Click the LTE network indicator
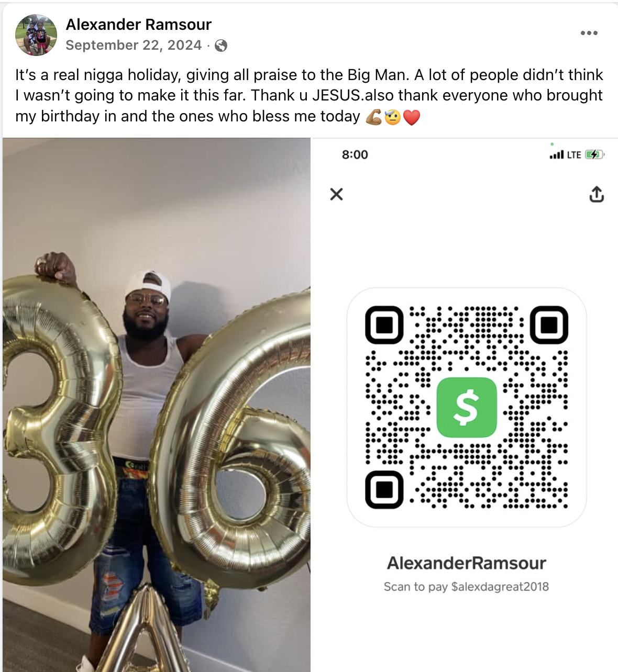The height and width of the screenshot is (672, 618). [574, 154]
